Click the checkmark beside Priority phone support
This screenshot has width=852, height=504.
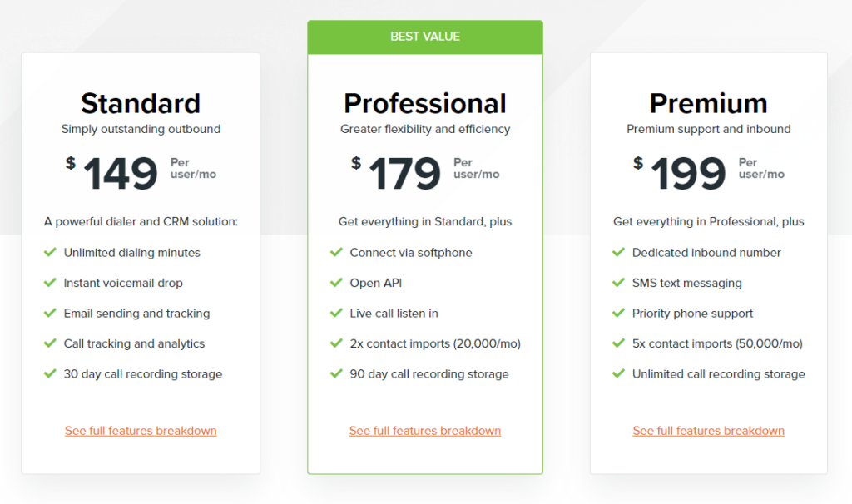(618, 313)
